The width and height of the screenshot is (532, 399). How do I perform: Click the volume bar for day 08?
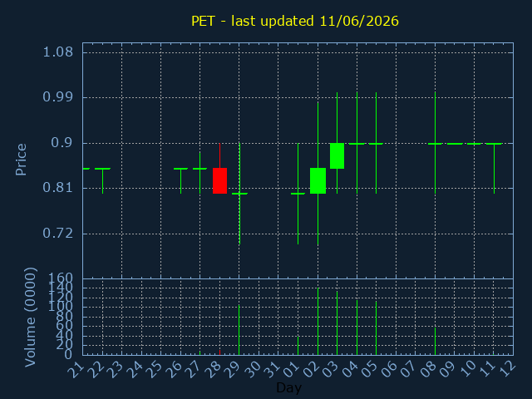click(x=436, y=342)
